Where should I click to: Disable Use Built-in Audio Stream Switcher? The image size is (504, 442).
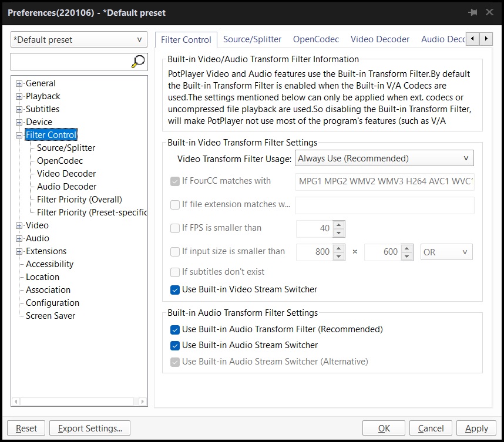coord(175,345)
